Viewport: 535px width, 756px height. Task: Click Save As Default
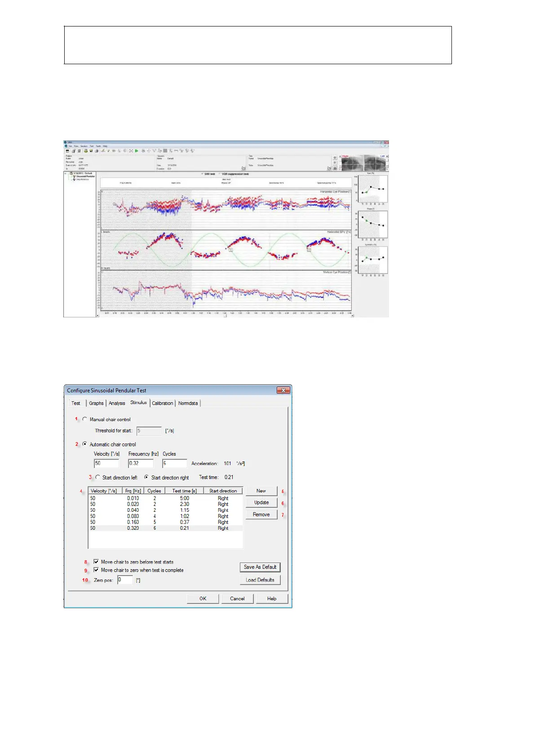click(x=260, y=567)
